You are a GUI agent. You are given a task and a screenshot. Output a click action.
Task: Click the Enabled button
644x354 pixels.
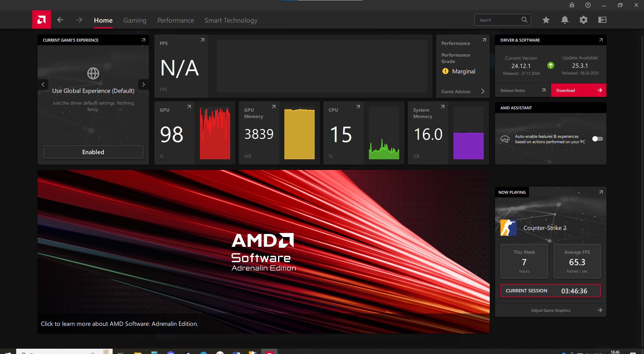tap(93, 152)
